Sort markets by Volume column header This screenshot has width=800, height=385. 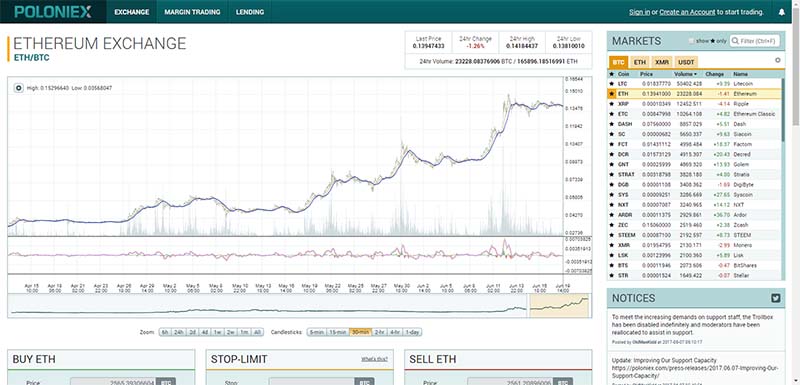click(x=686, y=74)
